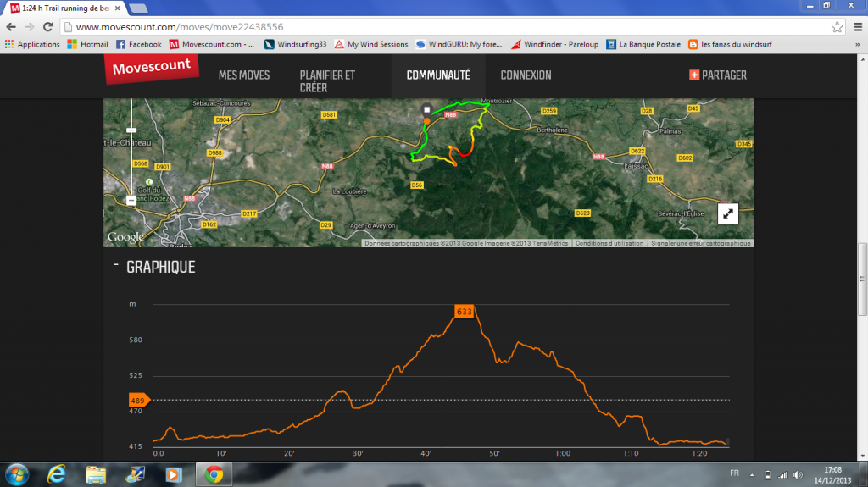Viewport: 868px width, 487px height.
Task: Reload the current page
Action: point(48,26)
